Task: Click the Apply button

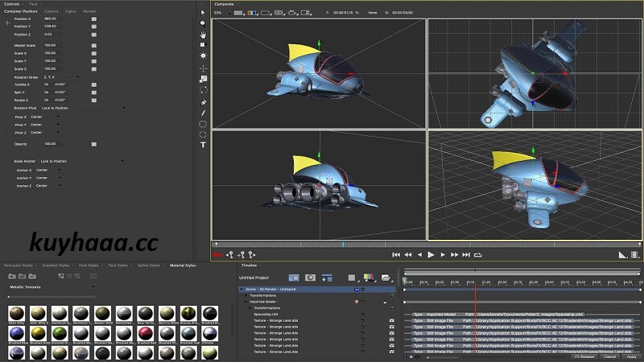Action: tap(631, 356)
